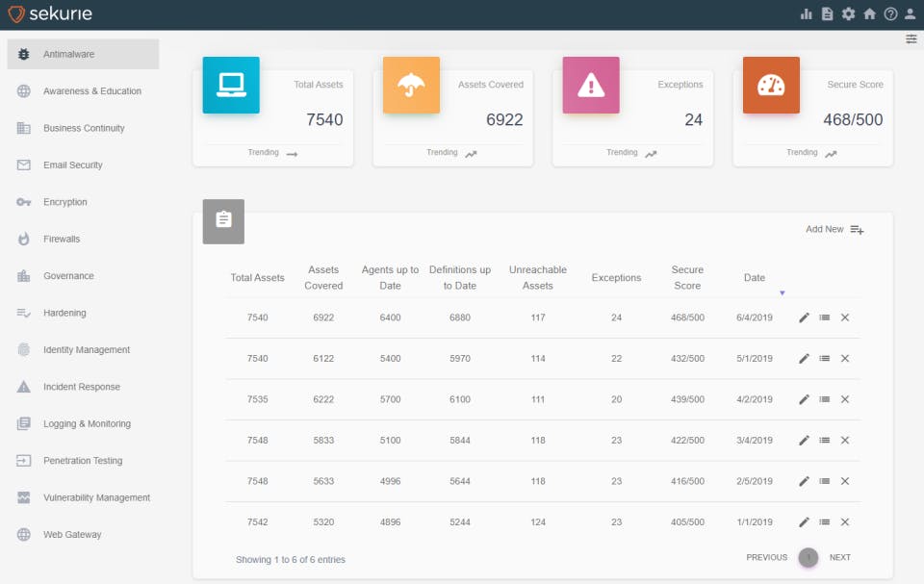Click Add New button
Screen dimensions: 924x584
tap(834, 229)
